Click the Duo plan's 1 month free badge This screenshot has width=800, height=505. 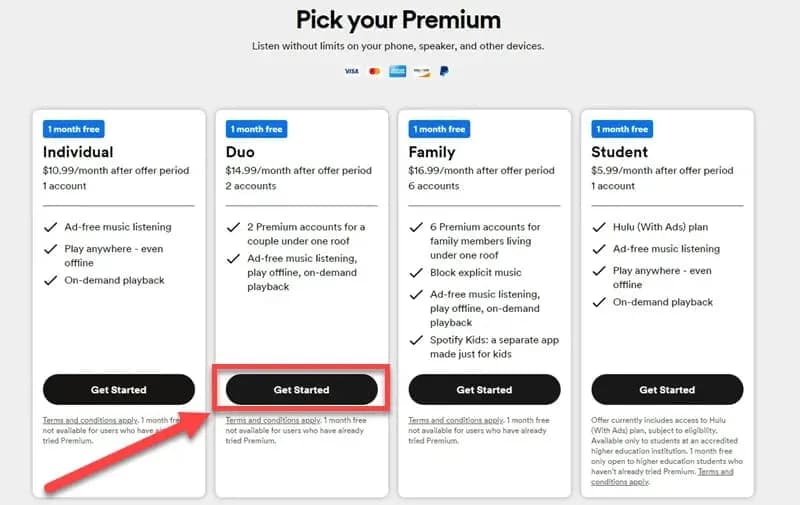click(x=257, y=129)
